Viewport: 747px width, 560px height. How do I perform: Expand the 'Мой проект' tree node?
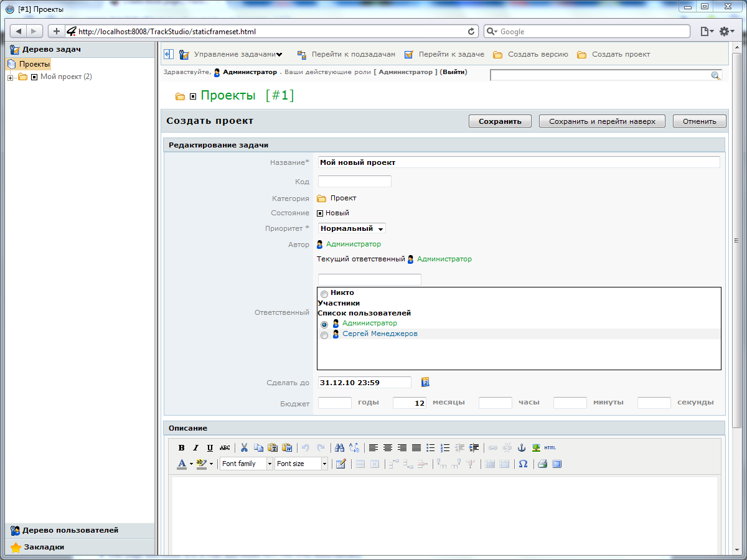[10, 77]
